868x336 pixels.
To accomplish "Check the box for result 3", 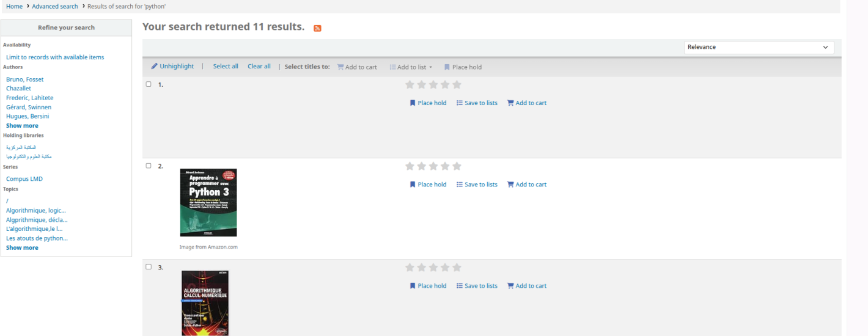I will tap(149, 267).
